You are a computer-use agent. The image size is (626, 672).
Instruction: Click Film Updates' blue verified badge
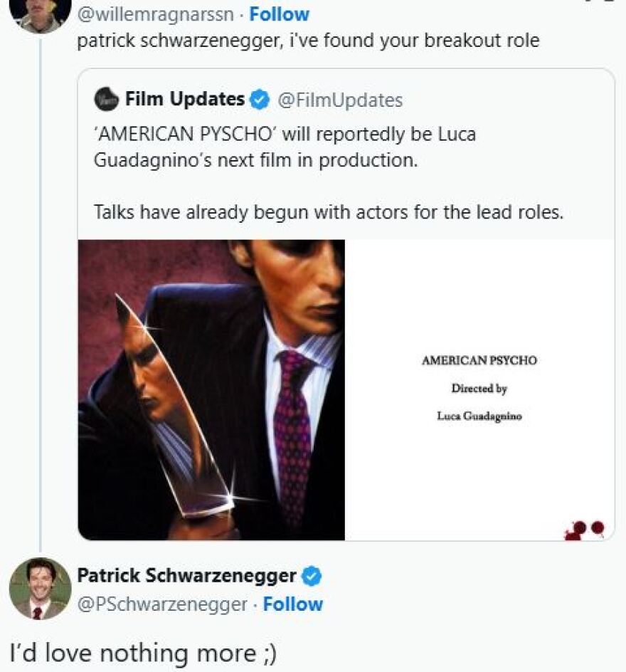(260, 100)
